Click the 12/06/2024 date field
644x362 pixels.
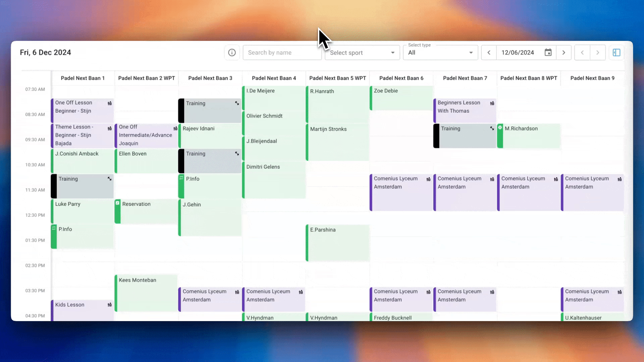click(x=518, y=53)
